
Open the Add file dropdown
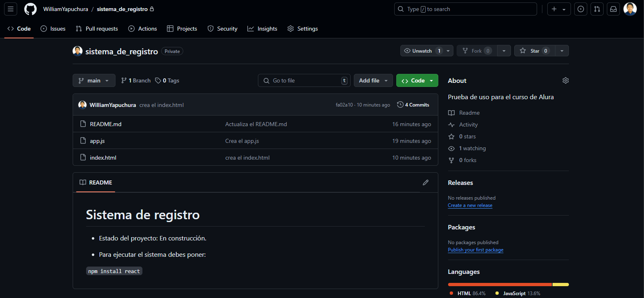coord(373,80)
